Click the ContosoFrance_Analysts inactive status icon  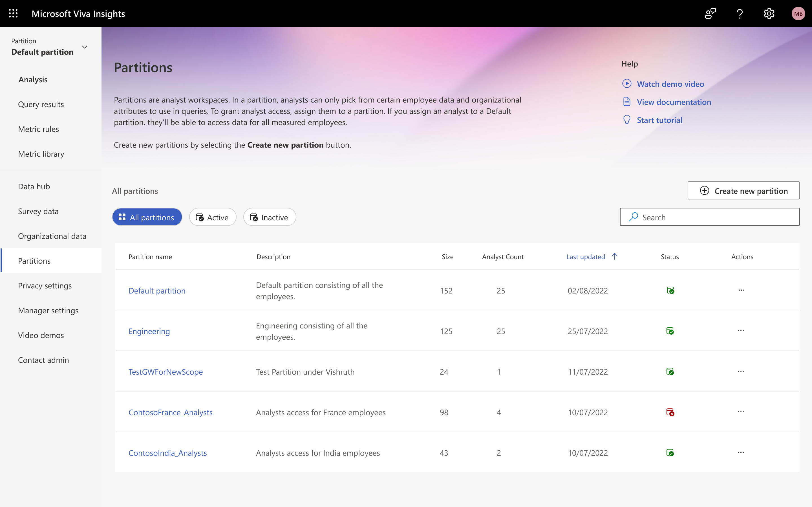(670, 412)
